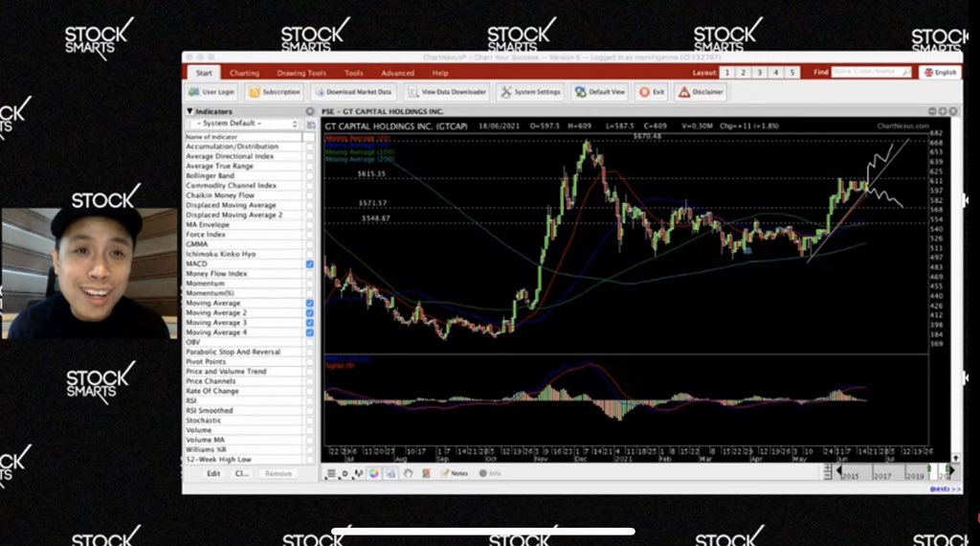Open the Disclaimer
The image size is (980, 546).
click(x=701, y=92)
